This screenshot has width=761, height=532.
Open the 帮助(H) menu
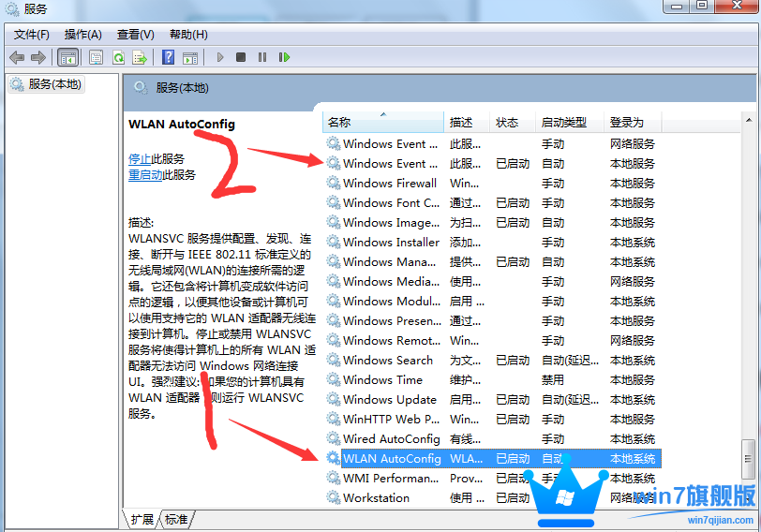tap(188, 35)
